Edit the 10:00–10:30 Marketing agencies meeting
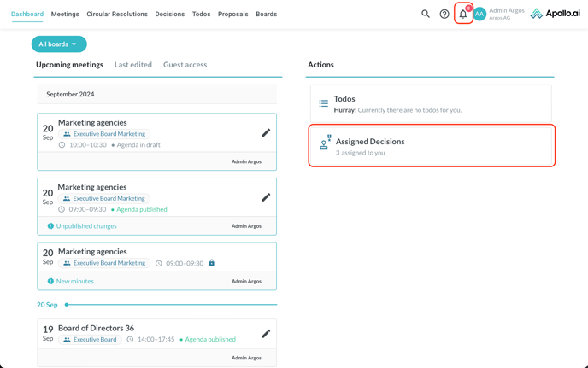The image size is (588, 368). [266, 133]
